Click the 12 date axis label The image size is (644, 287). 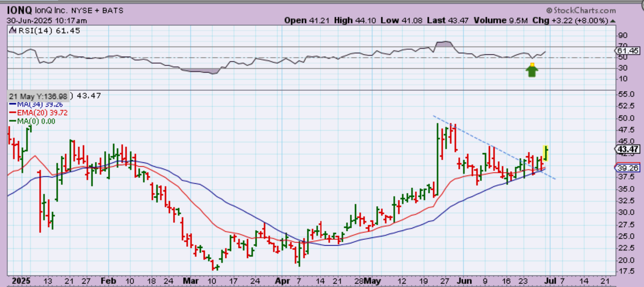click(402, 281)
